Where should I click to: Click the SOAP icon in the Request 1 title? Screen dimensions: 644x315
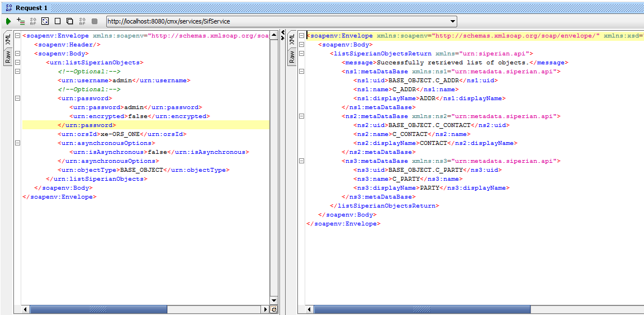8,8
